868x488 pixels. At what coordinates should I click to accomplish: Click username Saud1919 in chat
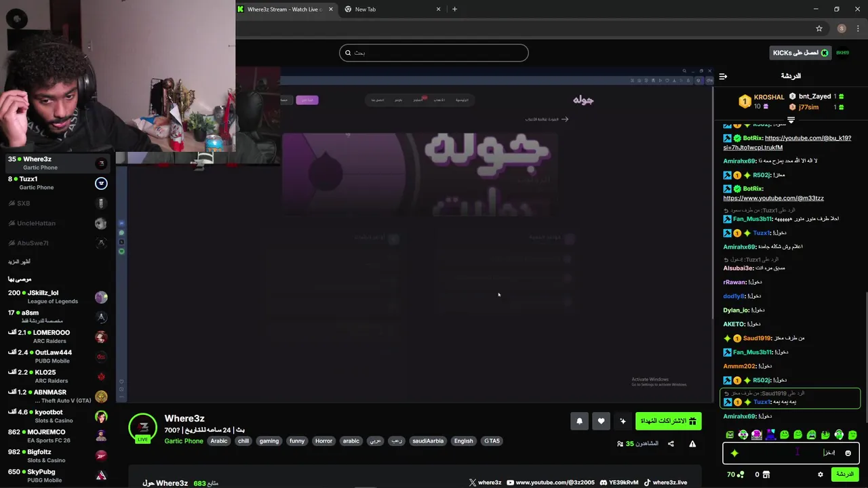[757, 338]
